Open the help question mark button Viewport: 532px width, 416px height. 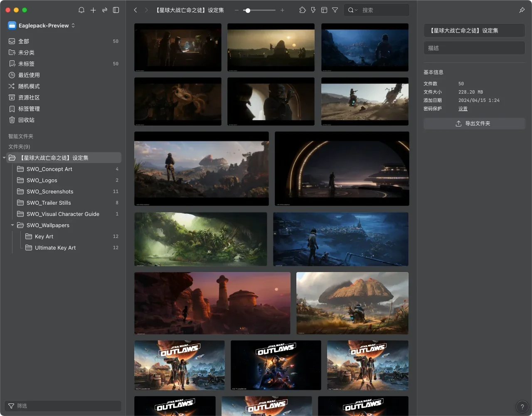point(522,407)
